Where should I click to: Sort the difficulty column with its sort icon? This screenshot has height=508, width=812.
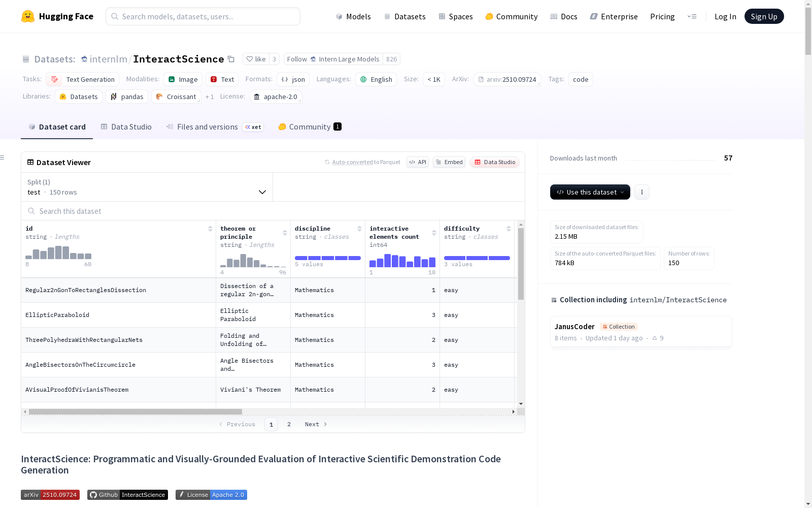tap(509, 229)
